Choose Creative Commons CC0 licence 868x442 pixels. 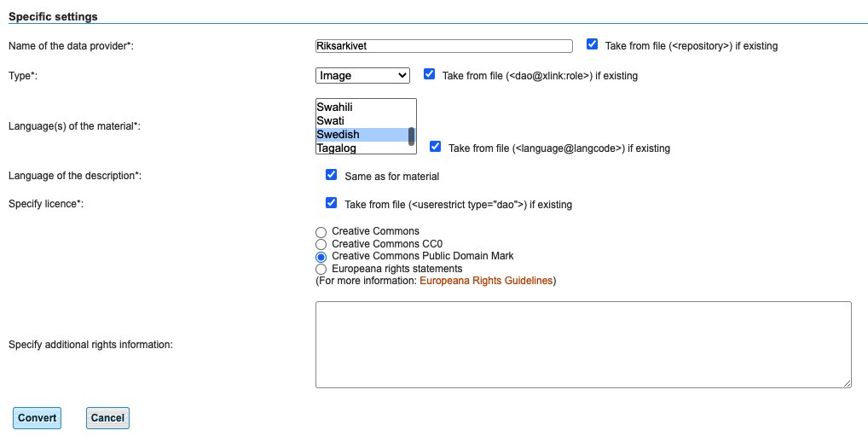[321, 244]
